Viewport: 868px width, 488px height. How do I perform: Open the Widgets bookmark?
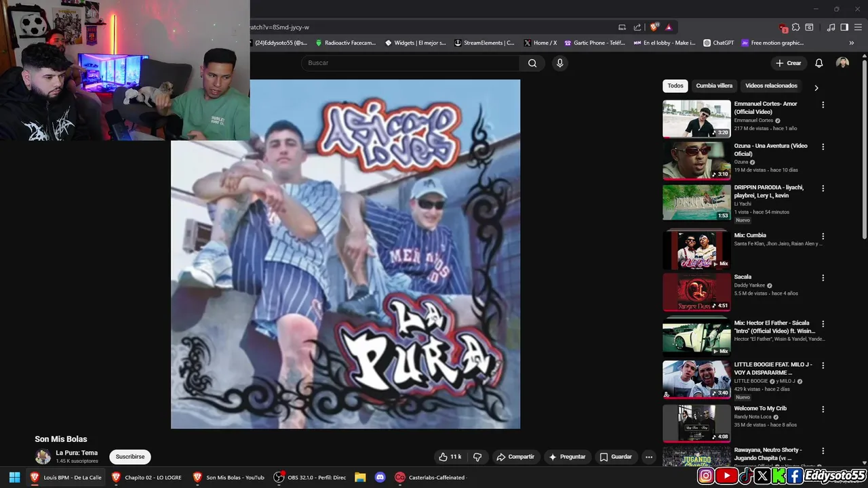pos(415,43)
